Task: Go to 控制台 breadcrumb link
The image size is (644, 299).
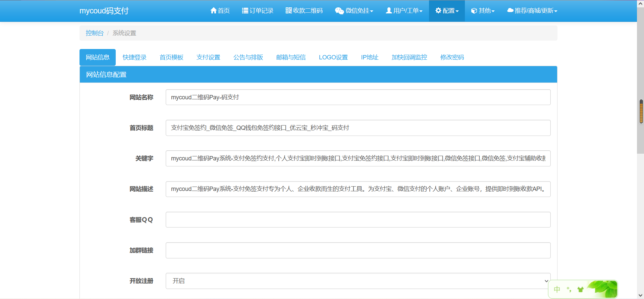Action: (95, 33)
